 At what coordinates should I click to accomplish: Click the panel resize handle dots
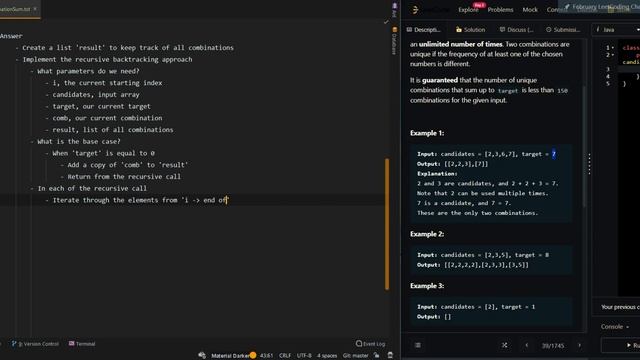[589, 164]
